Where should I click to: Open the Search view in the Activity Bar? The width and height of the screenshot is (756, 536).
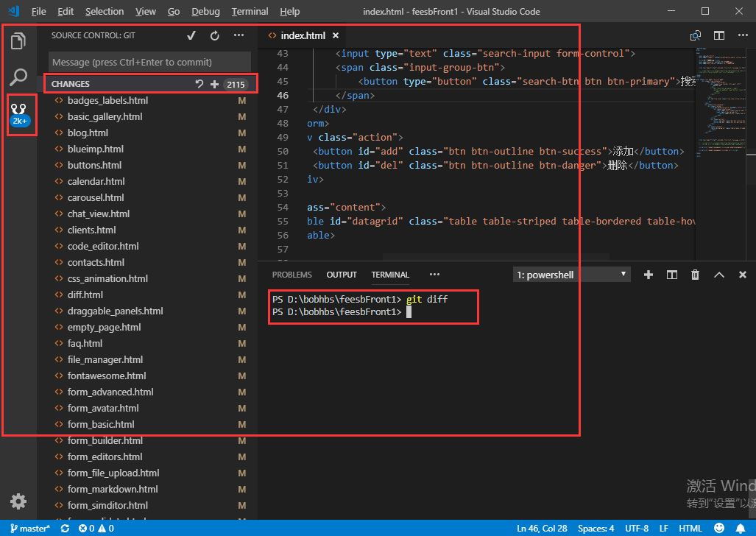click(x=18, y=77)
